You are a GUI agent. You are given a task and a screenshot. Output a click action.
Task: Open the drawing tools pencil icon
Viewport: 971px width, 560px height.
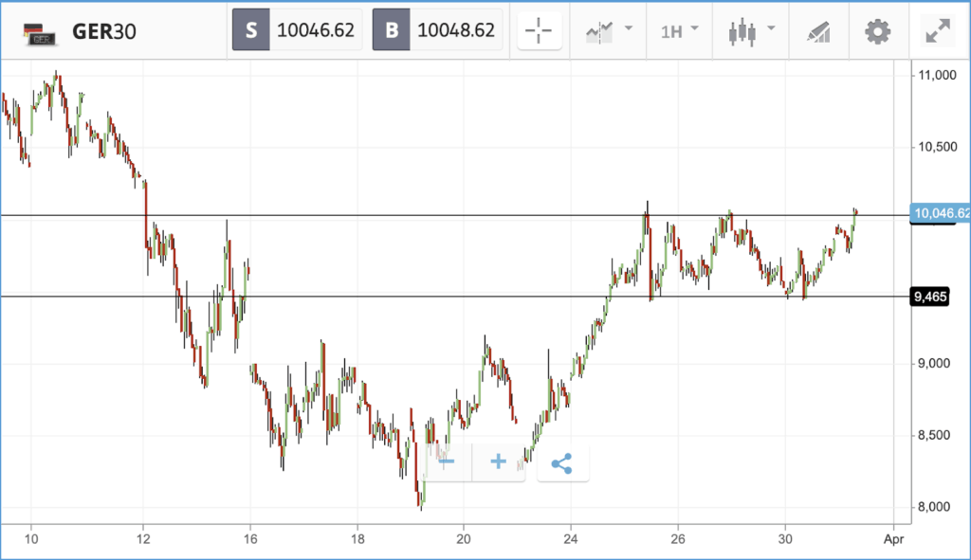coord(818,31)
